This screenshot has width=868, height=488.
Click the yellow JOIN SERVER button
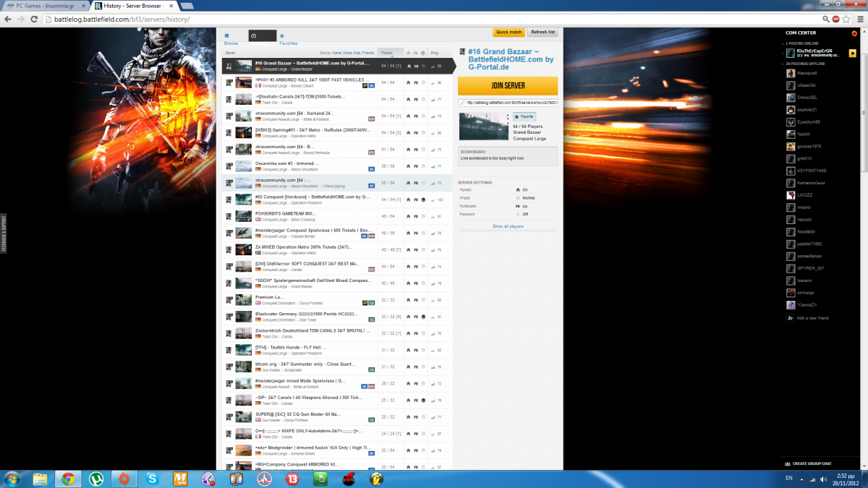coord(508,85)
